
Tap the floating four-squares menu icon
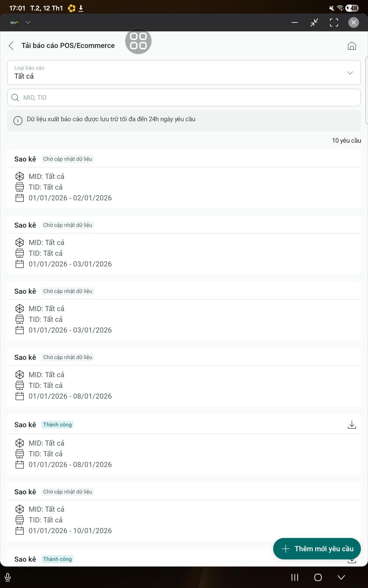pyautogui.click(x=138, y=41)
